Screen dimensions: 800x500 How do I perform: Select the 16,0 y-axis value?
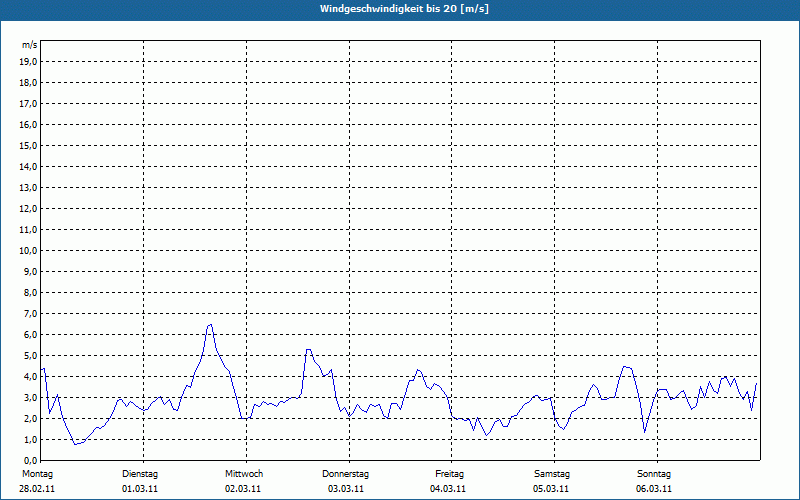point(29,124)
